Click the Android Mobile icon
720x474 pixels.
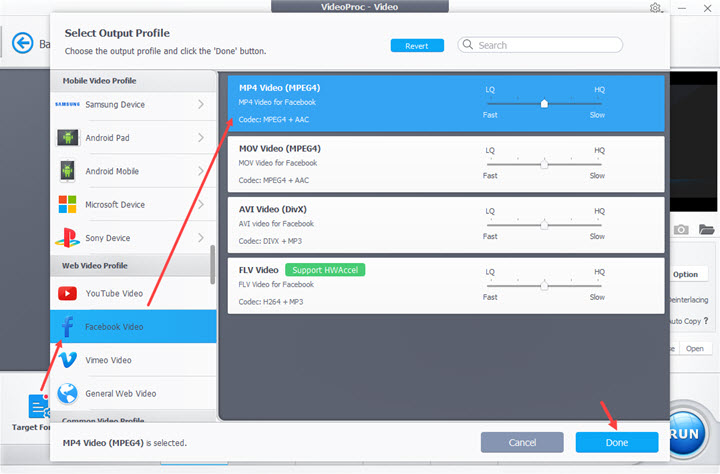[x=68, y=171]
